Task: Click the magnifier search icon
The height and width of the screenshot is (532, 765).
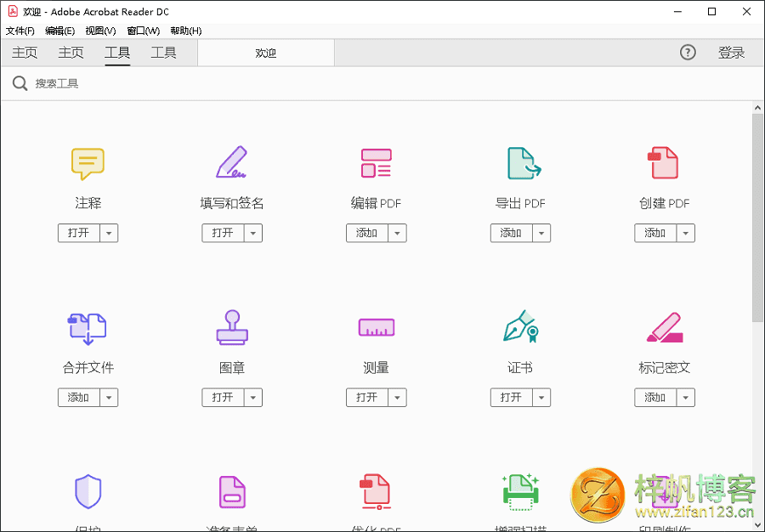Action: coord(20,83)
